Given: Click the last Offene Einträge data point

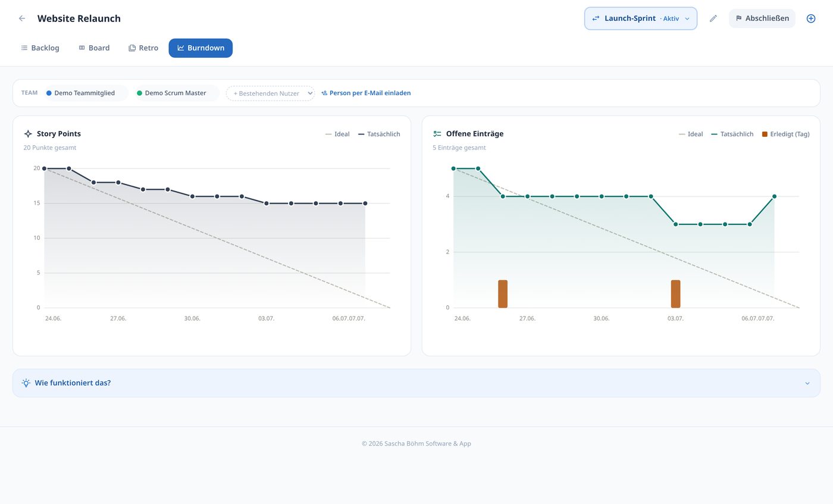Looking at the screenshot, I should [x=774, y=196].
